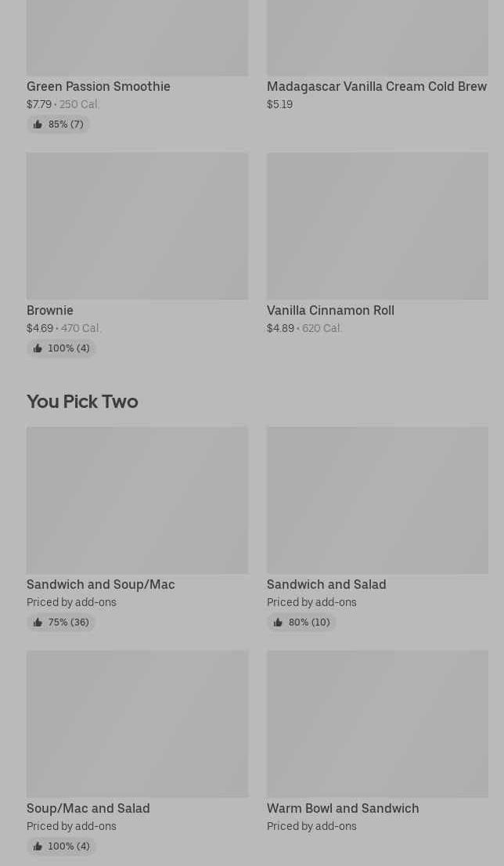Click the Sandwich and Soup/Mac image
Image resolution: width=504 pixels, height=866 pixels.
(137, 500)
